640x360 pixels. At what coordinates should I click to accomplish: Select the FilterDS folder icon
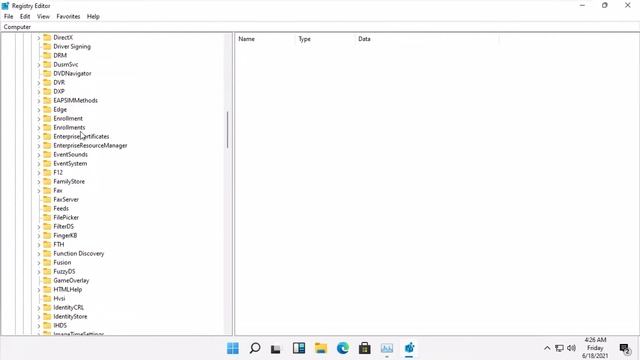pos(47,226)
